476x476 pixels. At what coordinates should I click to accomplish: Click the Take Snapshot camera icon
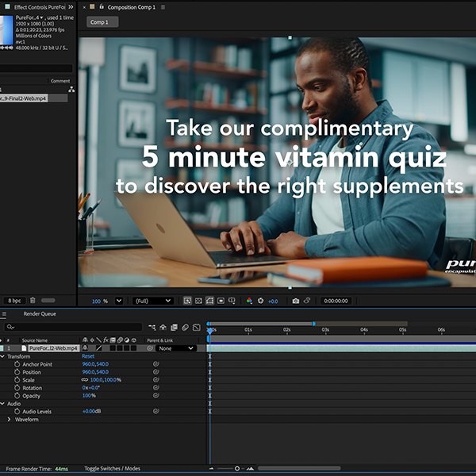coord(296,301)
